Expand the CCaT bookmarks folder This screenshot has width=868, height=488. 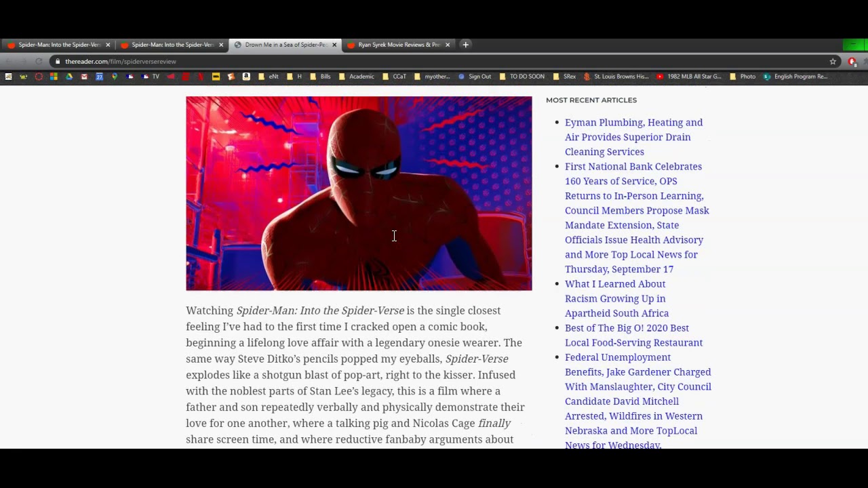(395, 77)
